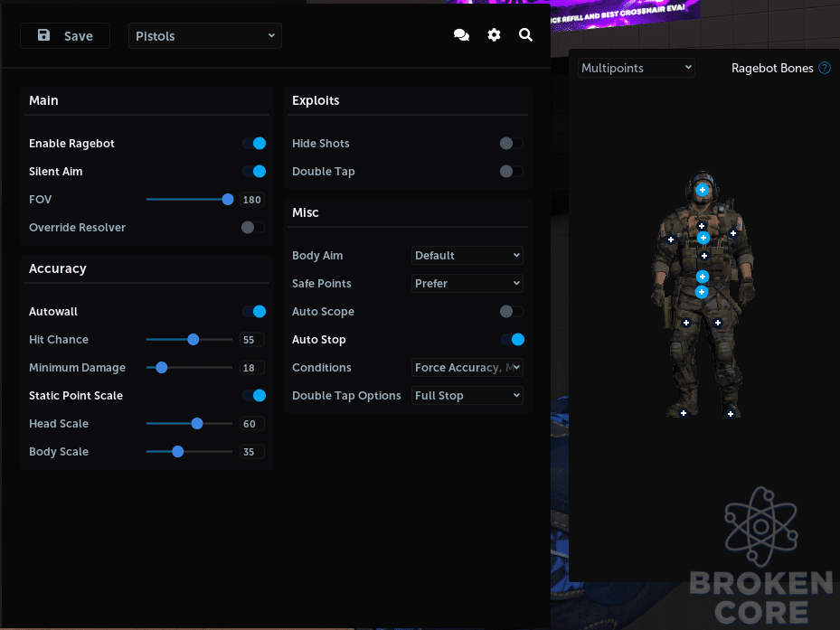
Task: Click the Ragebot Bones help question mark
Action: click(825, 68)
